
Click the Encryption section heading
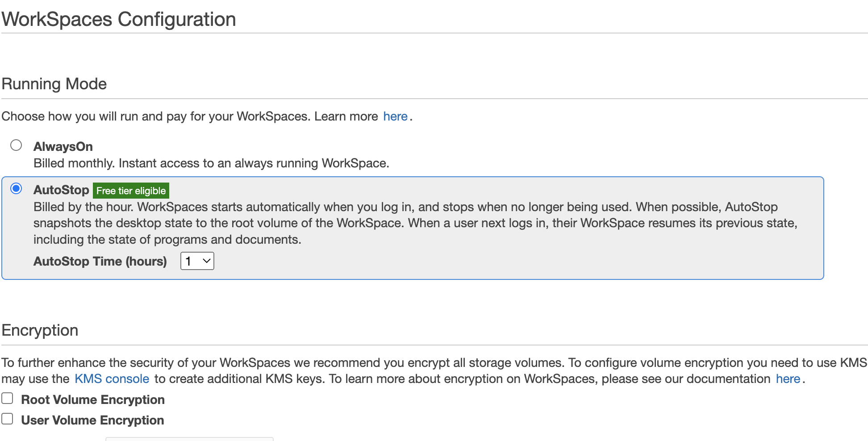pyautogui.click(x=40, y=330)
